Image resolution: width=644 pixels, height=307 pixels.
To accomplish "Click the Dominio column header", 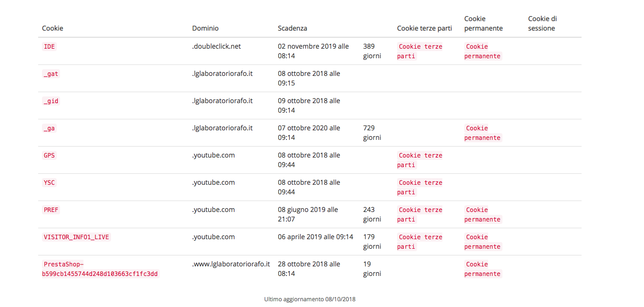I will [x=205, y=28].
